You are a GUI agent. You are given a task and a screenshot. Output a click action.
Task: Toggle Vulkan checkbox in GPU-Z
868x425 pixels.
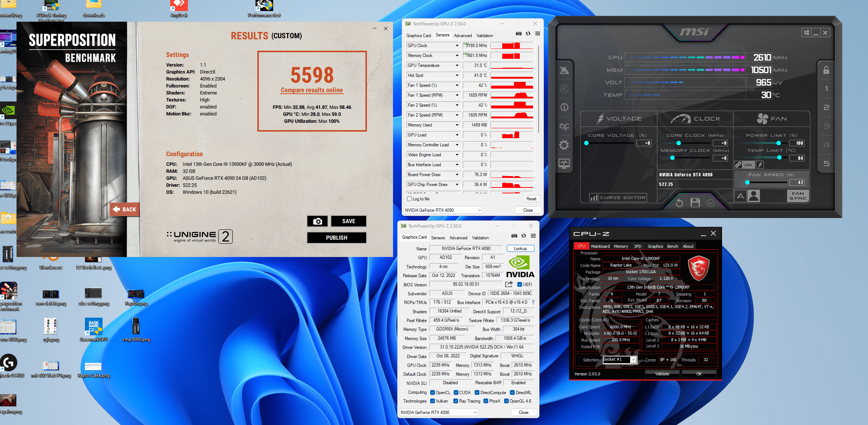(x=432, y=401)
